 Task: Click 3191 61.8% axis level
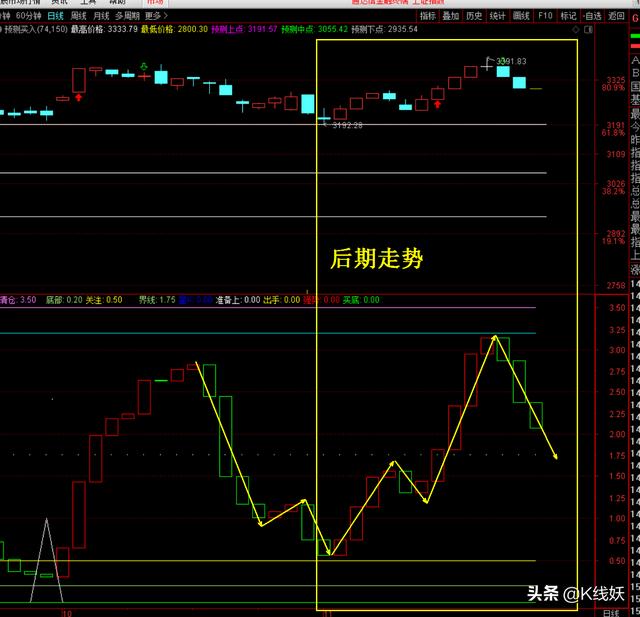click(x=614, y=129)
